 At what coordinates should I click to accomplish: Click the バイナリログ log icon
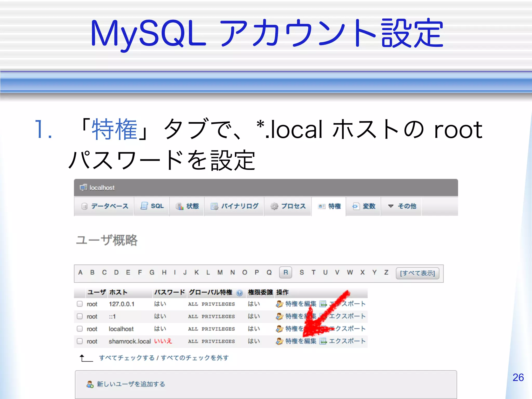coord(214,206)
